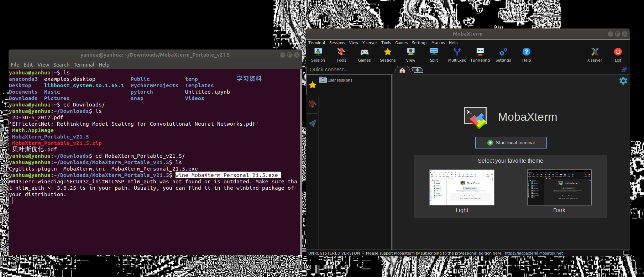Select the Split toolbar icon

(434, 55)
